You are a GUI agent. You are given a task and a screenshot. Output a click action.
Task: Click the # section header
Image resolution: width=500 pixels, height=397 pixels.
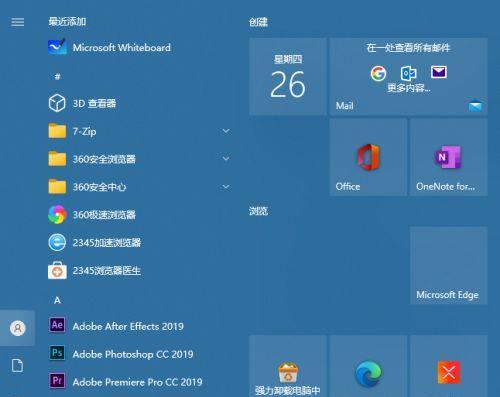point(57,77)
